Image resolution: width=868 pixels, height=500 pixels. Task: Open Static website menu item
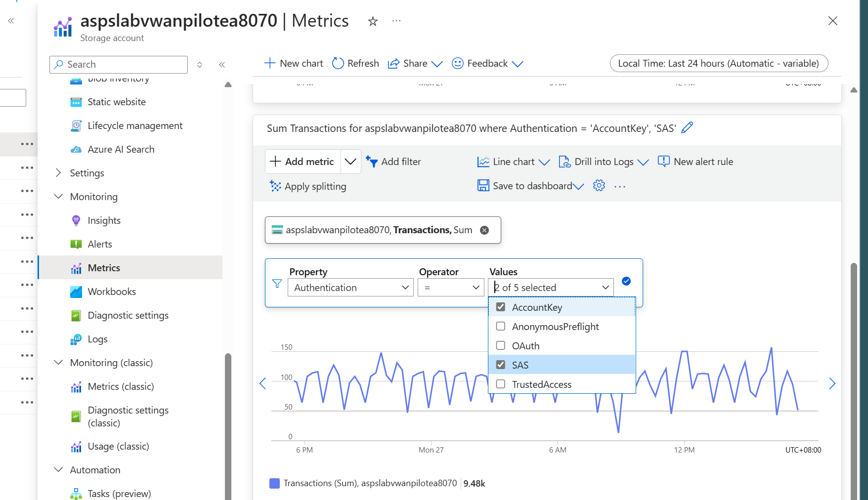[117, 102]
